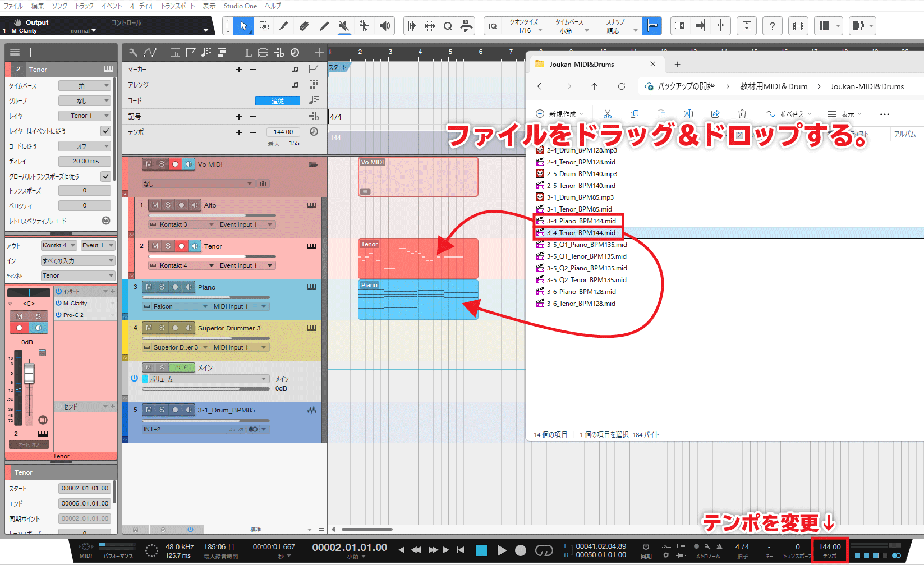924x565 pixels.
Task: Add a new track with plus icon
Action: click(319, 53)
